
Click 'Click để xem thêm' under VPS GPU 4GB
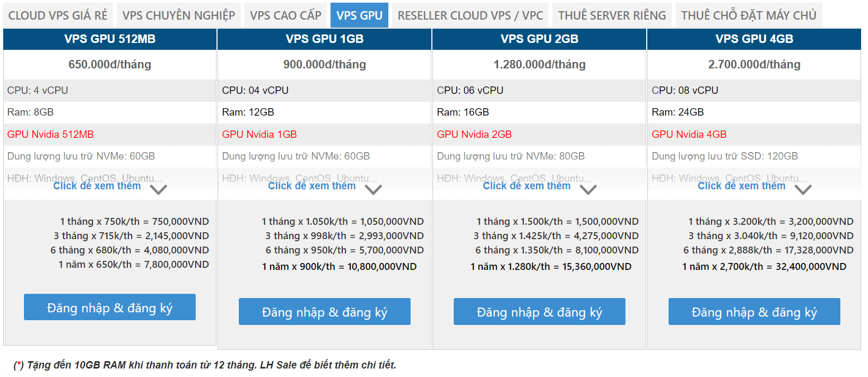click(742, 186)
